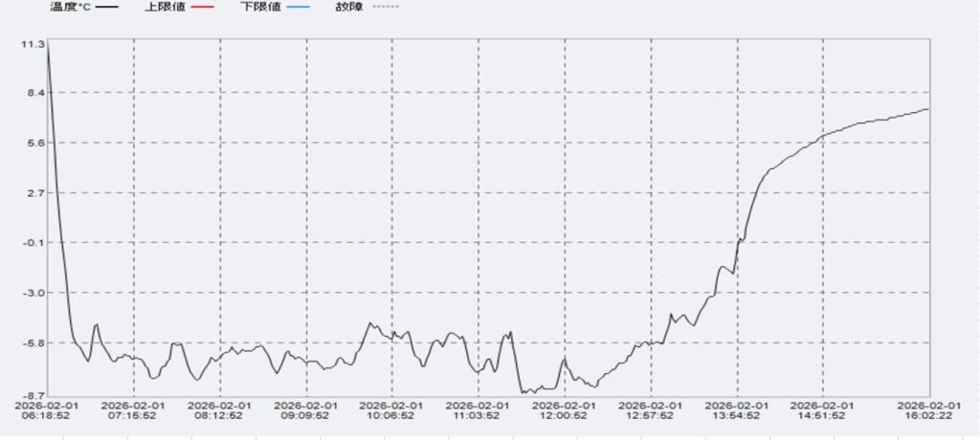This screenshot has height=440, width=980.
Task: Click the blue line swatch beside 下限值
Action: pos(295,7)
